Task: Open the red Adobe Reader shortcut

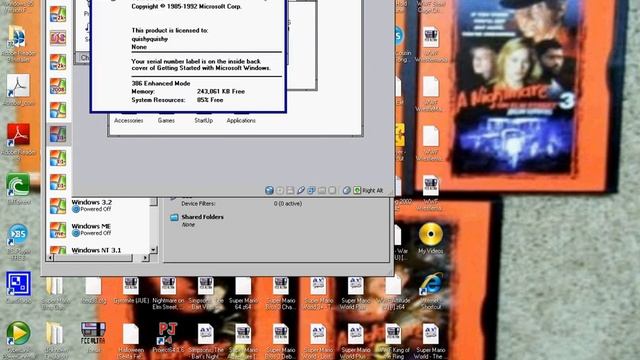Action: point(18,141)
